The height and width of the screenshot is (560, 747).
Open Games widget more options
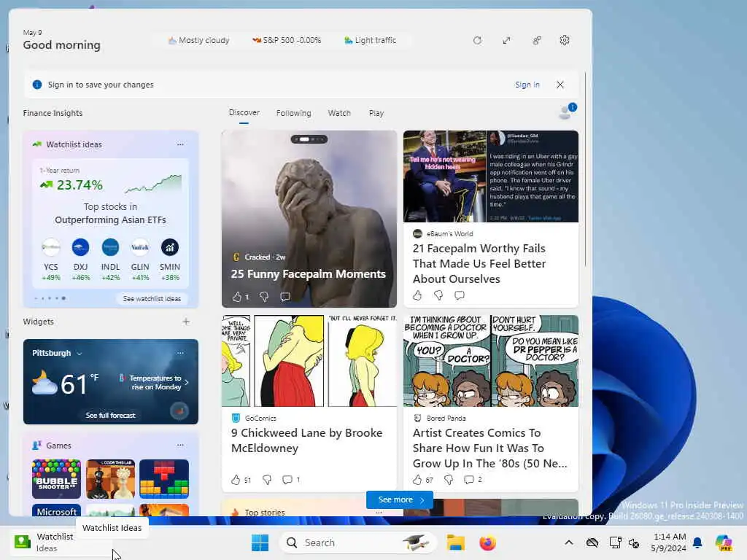coord(180,445)
